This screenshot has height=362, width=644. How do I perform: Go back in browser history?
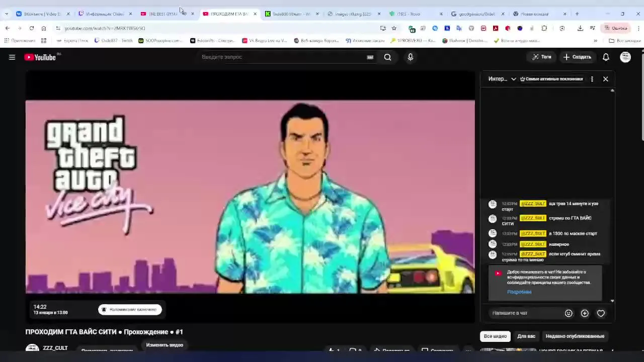8,28
